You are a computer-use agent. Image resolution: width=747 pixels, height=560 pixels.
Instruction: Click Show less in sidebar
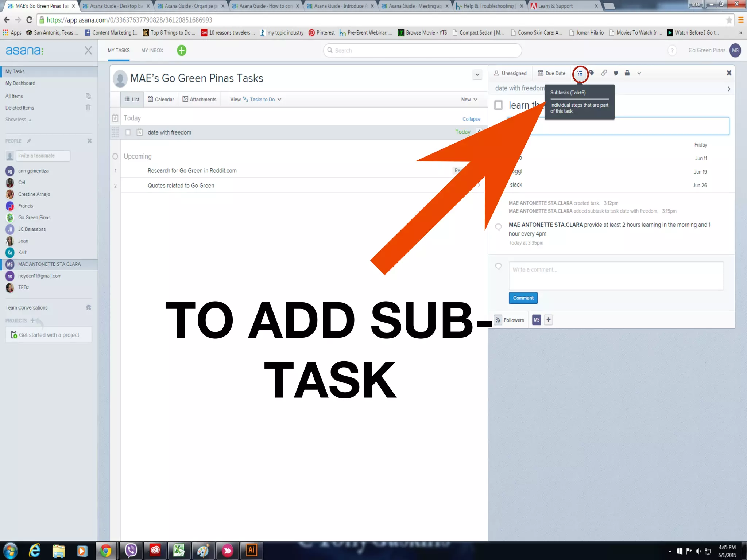(18, 119)
